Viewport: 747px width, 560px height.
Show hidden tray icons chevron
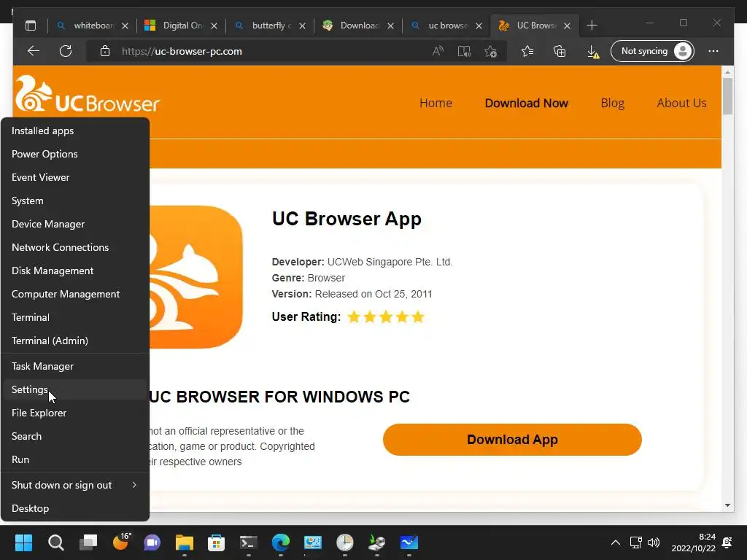616,542
